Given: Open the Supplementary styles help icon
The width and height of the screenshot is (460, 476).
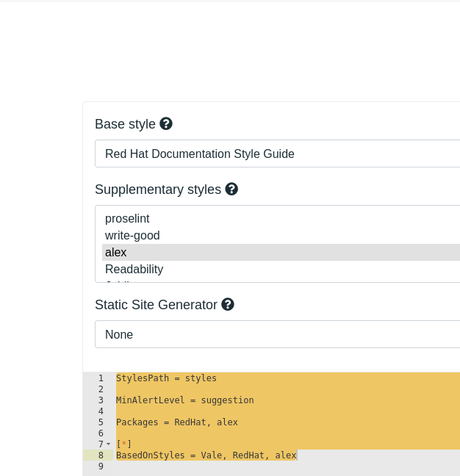Looking at the screenshot, I should 231,189.
